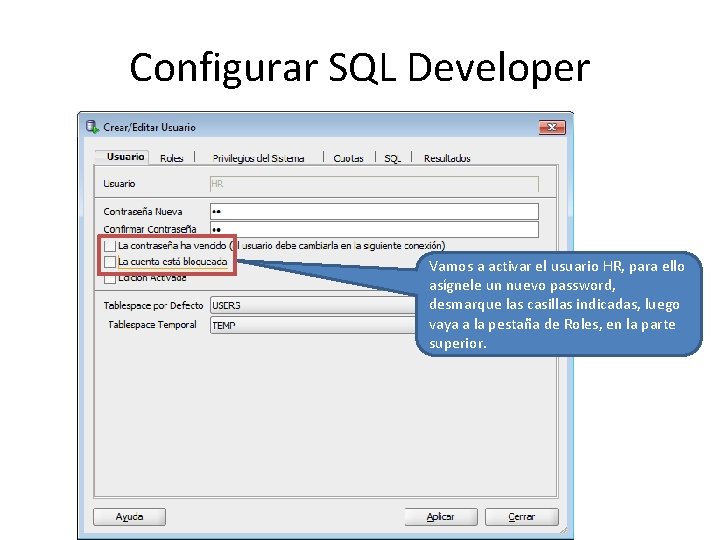Click the Tablespace por Defecto label

click(x=153, y=305)
